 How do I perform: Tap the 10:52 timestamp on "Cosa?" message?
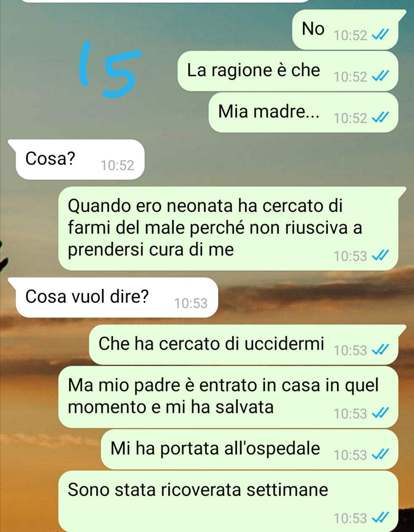coord(117,165)
